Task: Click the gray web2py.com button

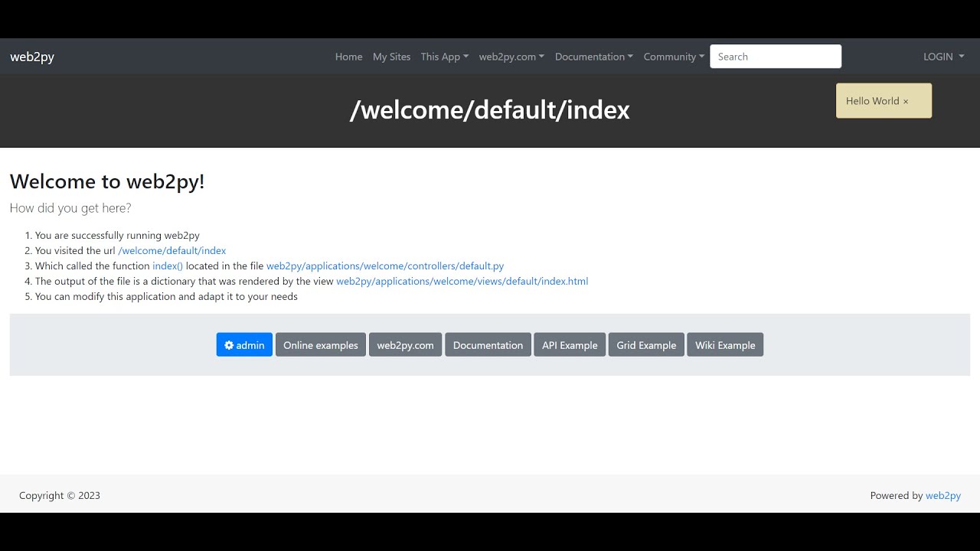Action: click(405, 345)
